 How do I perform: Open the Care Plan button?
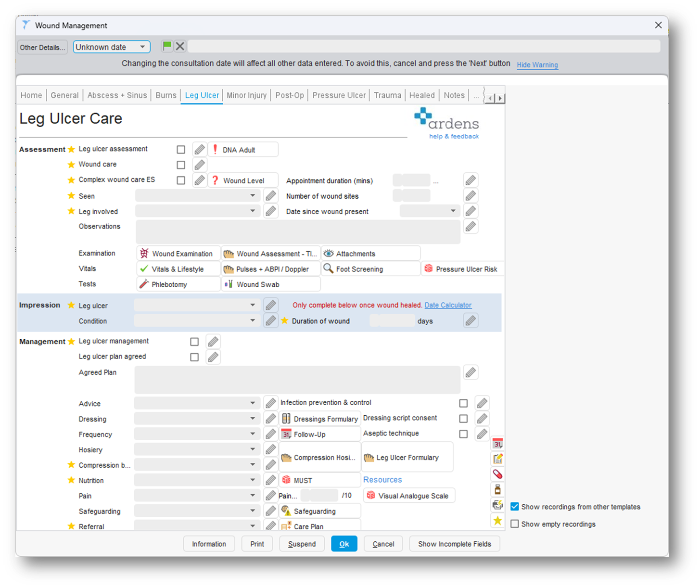tap(320, 525)
